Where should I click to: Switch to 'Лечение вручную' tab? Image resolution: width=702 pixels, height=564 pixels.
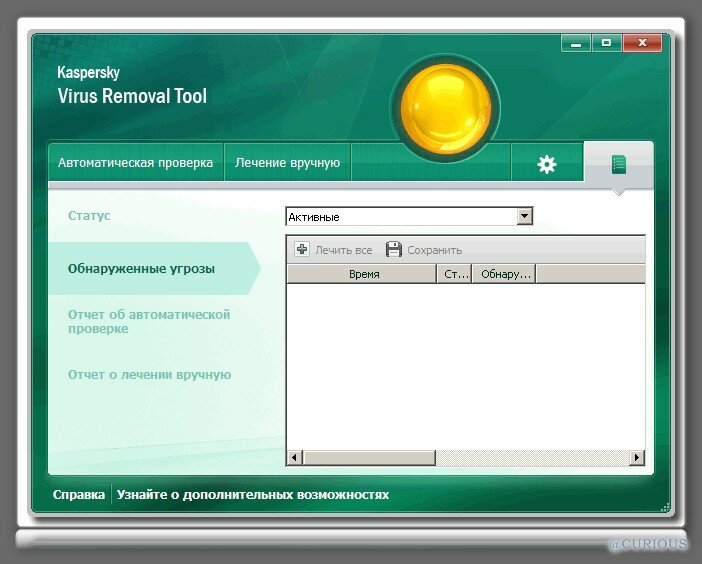287,162
